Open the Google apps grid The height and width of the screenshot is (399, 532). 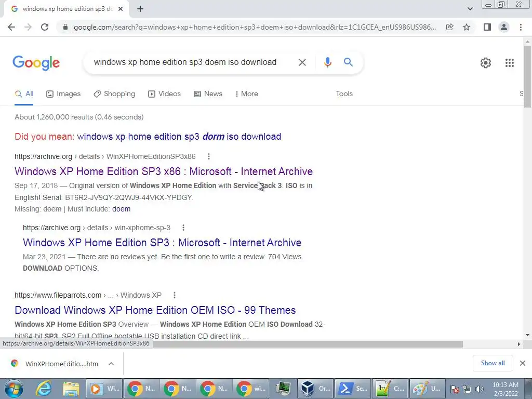click(x=509, y=63)
